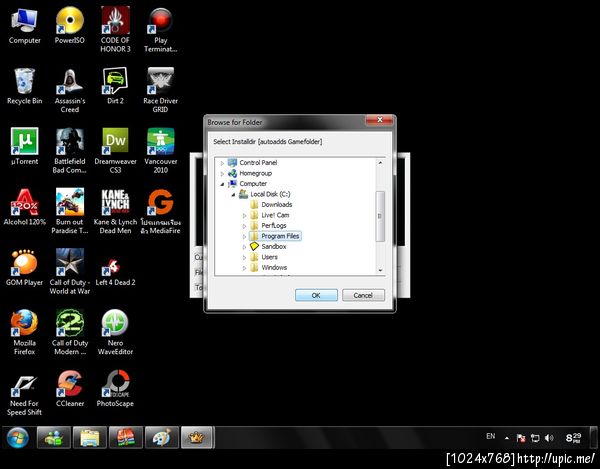Select Vancouver 2010 game icon
Viewport: 600px width, 469px height.
click(160, 151)
